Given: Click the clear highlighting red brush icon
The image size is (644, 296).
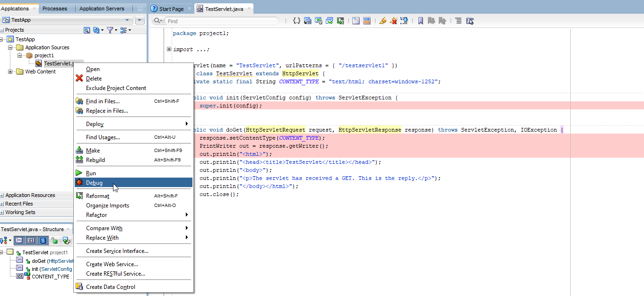Looking at the screenshot, I should tap(393, 20).
